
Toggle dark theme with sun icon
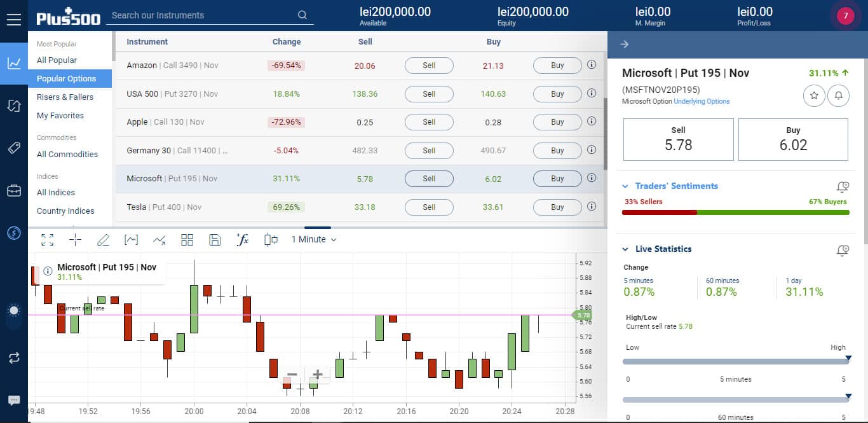13,312
